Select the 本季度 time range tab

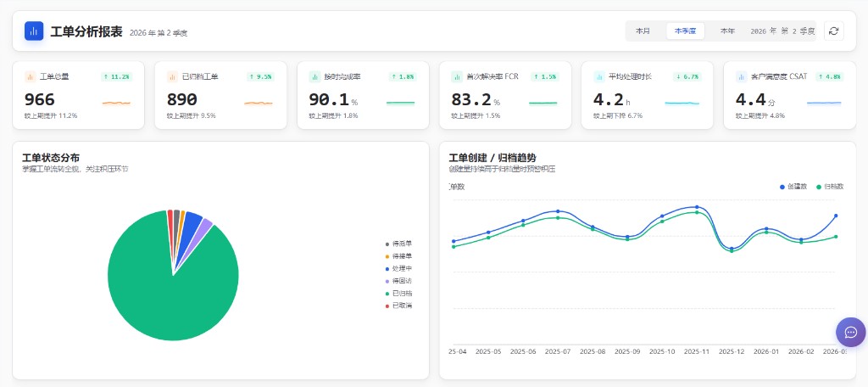(685, 31)
